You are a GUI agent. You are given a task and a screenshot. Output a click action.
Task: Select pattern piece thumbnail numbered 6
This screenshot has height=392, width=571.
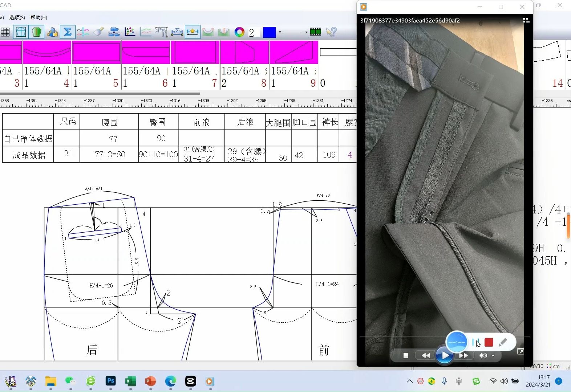click(146, 65)
